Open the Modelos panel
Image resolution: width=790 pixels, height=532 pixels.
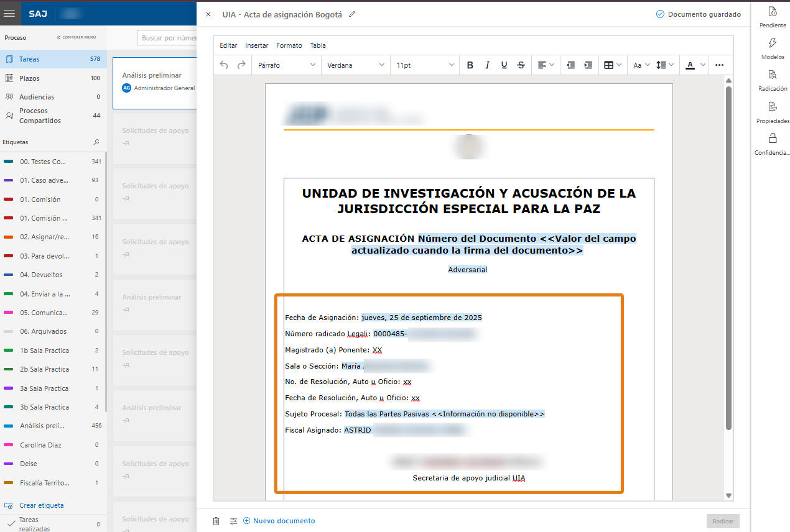pyautogui.click(x=772, y=49)
